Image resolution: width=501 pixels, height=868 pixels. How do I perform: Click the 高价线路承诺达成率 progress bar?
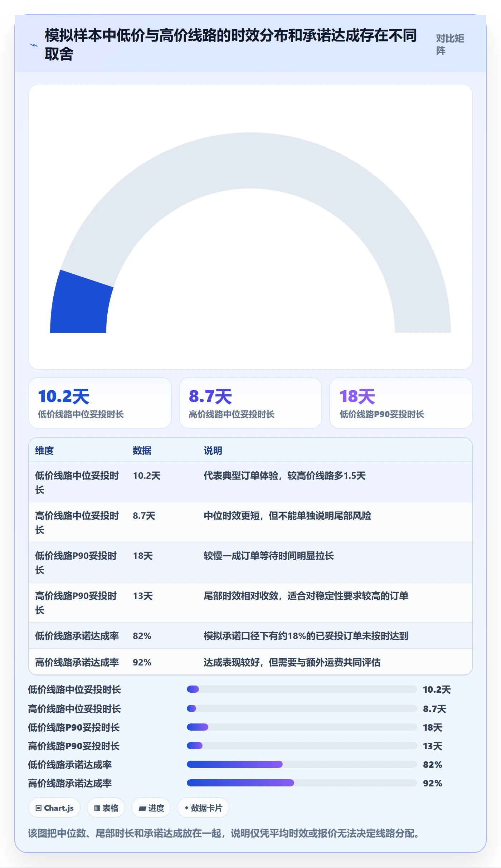[x=302, y=783]
